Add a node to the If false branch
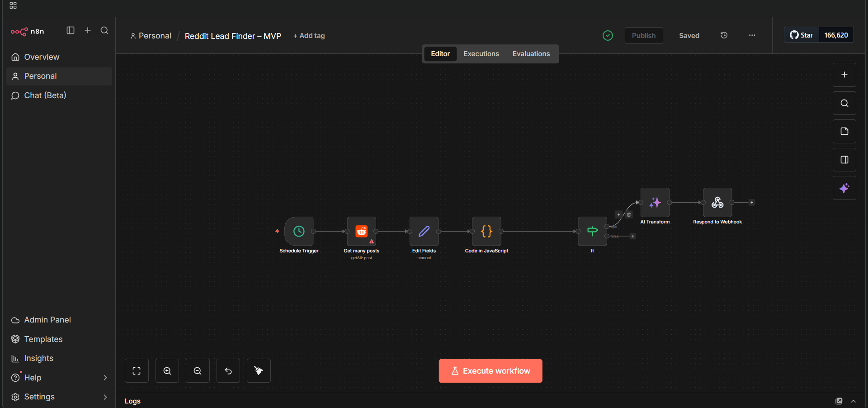868x408 pixels. pyautogui.click(x=633, y=236)
